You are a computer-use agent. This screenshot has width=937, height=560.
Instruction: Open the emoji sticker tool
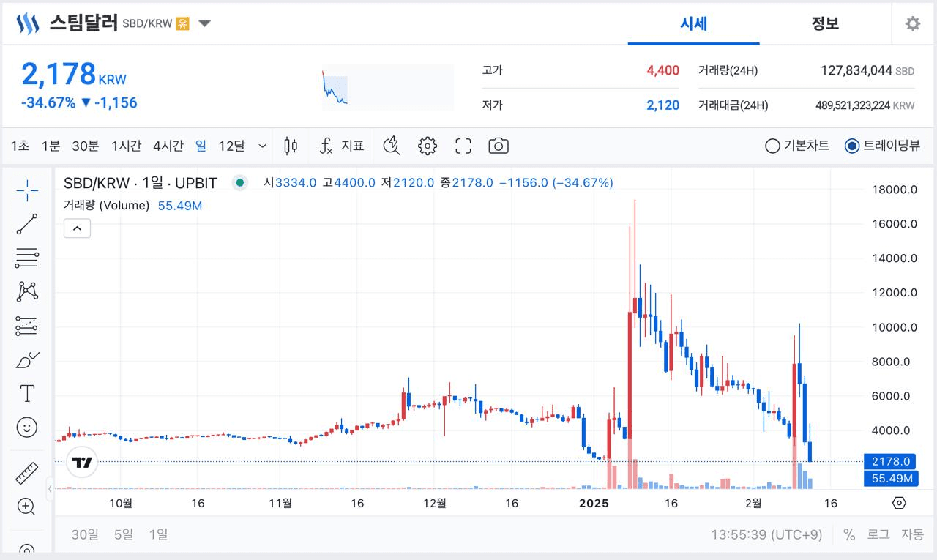click(x=27, y=428)
